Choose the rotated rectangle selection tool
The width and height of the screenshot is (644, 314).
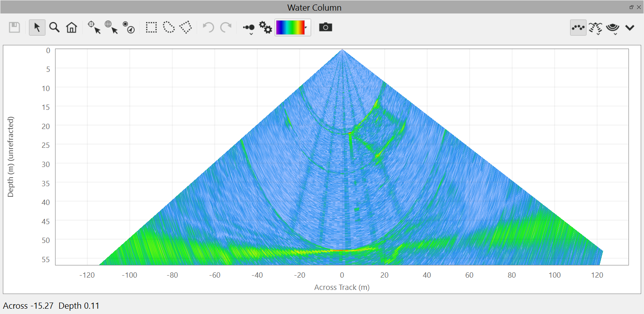click(186, 27)
